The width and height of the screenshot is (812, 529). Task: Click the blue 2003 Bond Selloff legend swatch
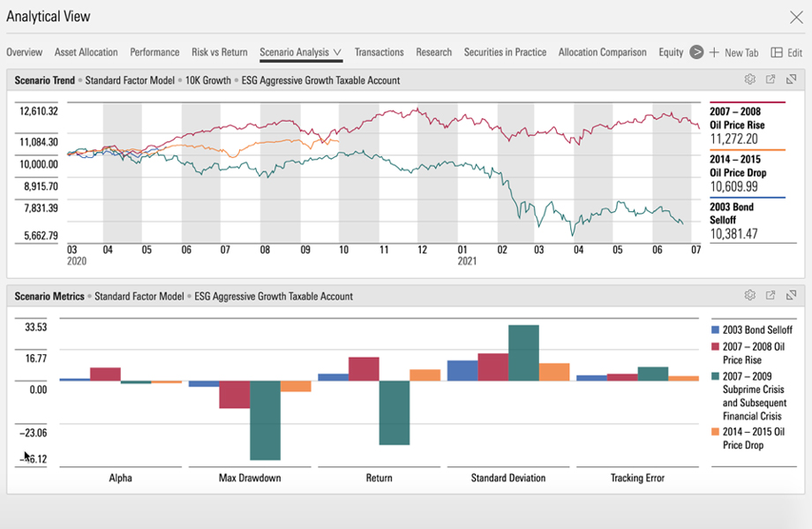click(716, 329)
